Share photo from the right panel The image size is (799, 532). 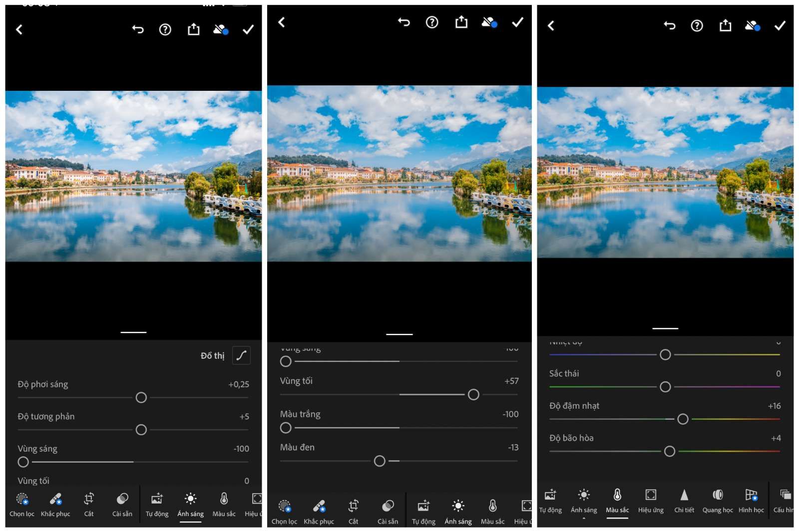tap(725, 25)
